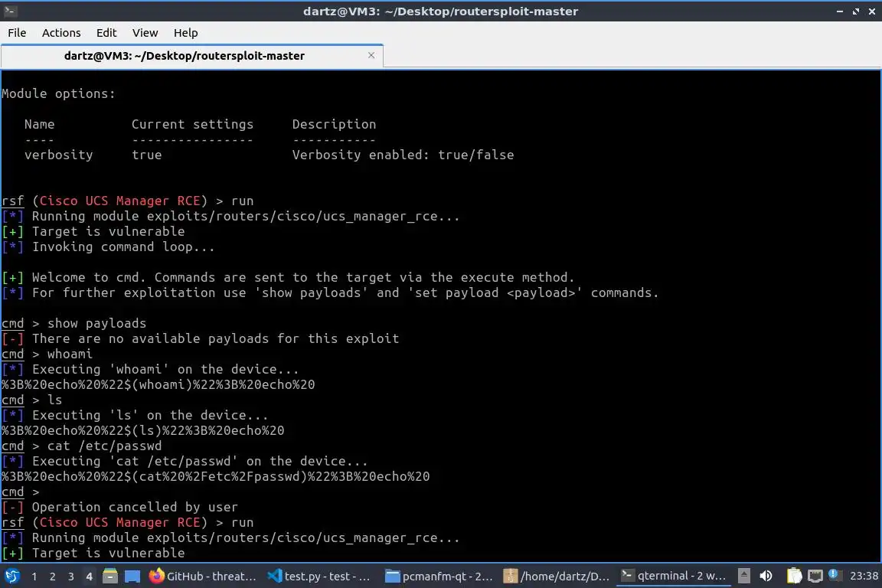
Task: Click 'Operation cancelled by user' line
Action: (x=119, y=508)
